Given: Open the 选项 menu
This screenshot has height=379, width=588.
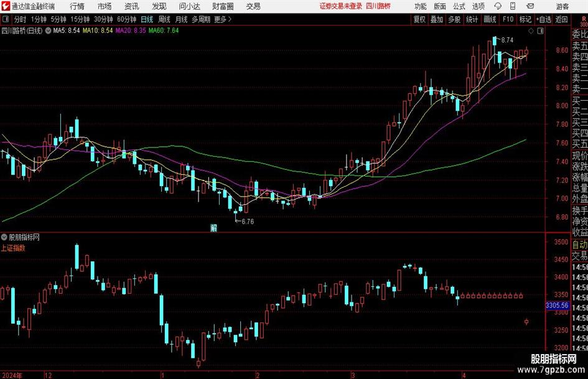Looking at the screenshot, I should coord(478,6).
